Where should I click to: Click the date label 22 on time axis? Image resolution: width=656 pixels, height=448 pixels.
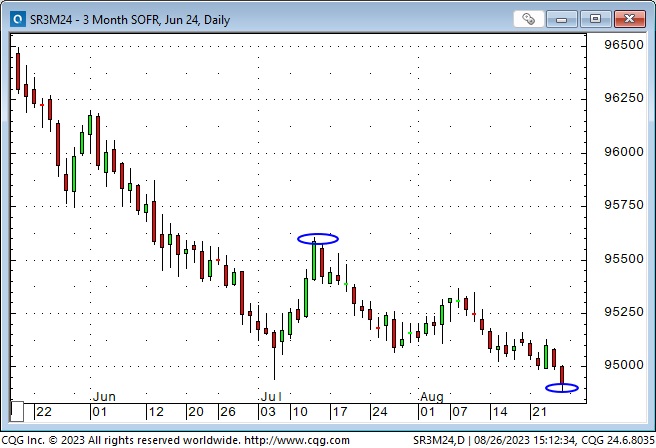(44, 412)
